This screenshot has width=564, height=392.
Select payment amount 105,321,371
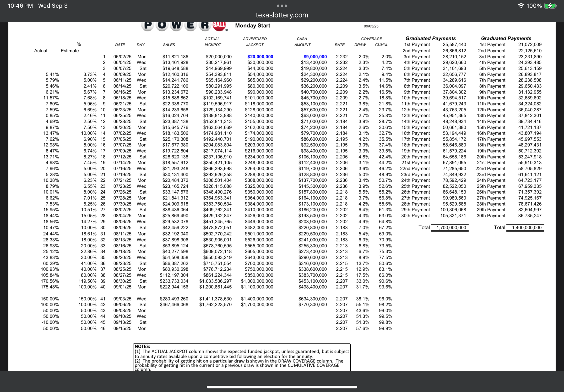click(x=453, y=216)
